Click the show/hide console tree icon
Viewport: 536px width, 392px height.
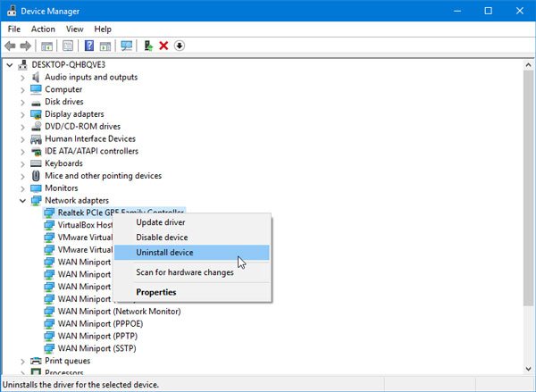tap(47, 46)
